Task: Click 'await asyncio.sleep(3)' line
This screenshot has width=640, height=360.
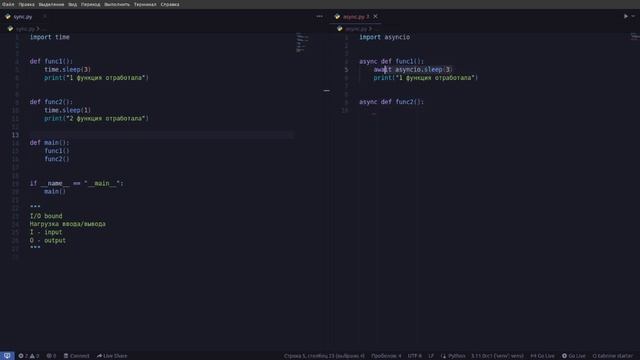Action: pos(412,70)
